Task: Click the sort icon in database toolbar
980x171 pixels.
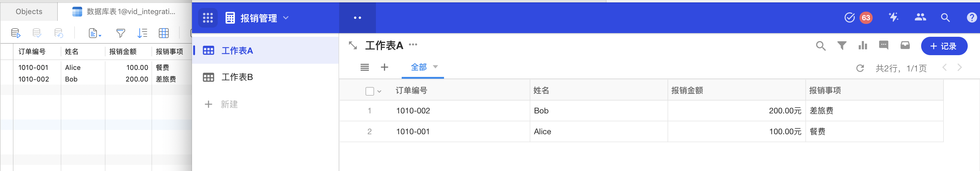Action: 142,33
